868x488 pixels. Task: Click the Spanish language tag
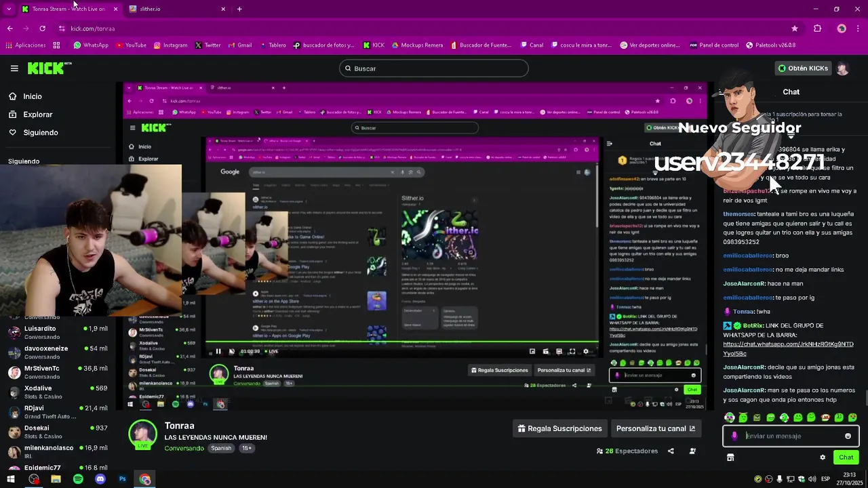pyautogui.click(x=221, y=448)
